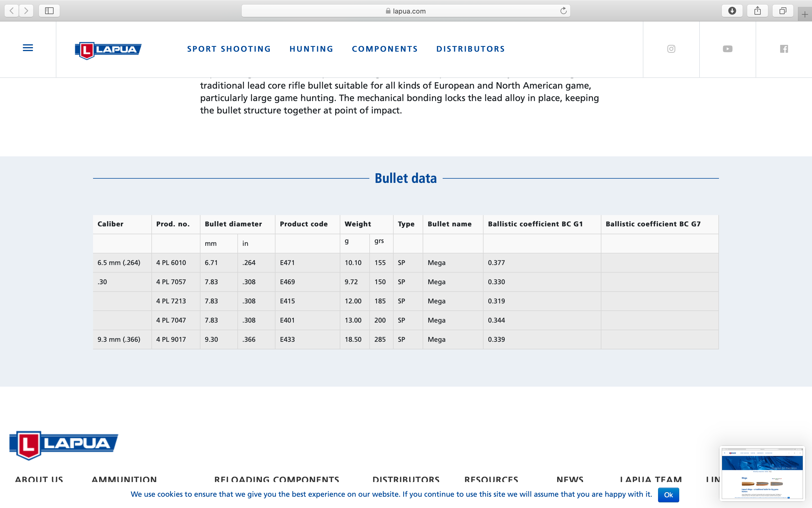Reload the page with the refresh icon

click(x=563, y=11)
